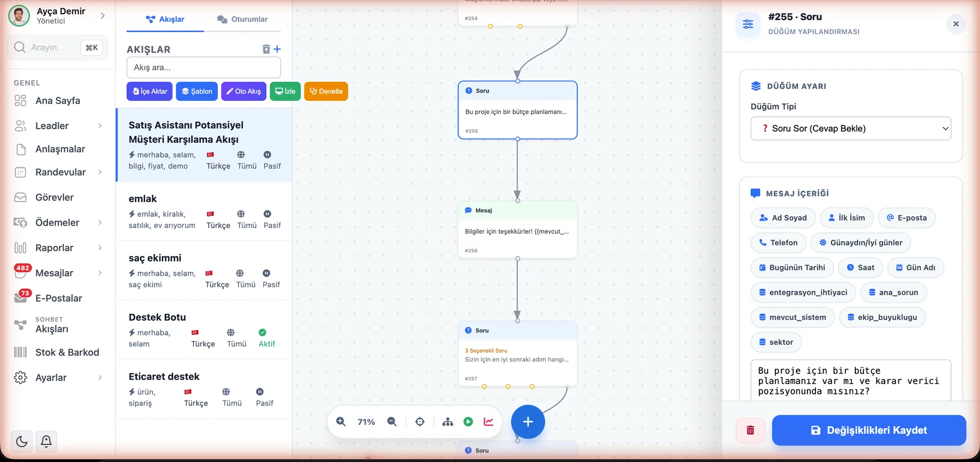
Task: Open Düğüm Tipi dropdown
Action: 850,129
